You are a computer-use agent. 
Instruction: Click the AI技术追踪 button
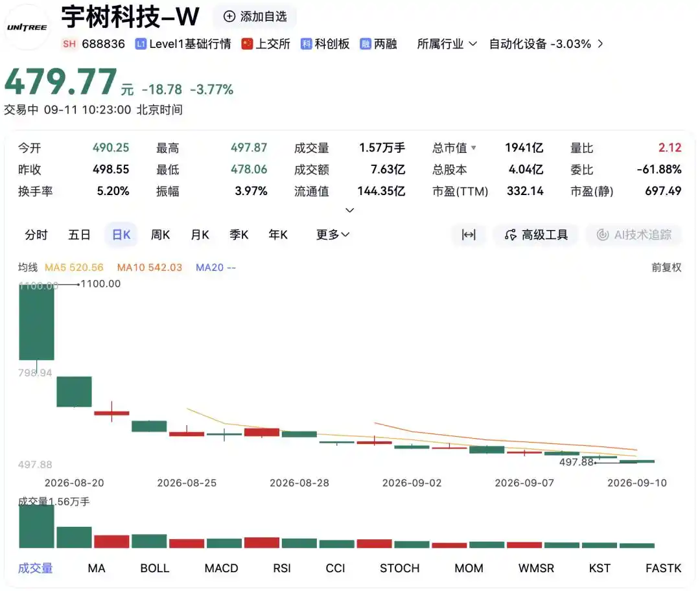634,235
